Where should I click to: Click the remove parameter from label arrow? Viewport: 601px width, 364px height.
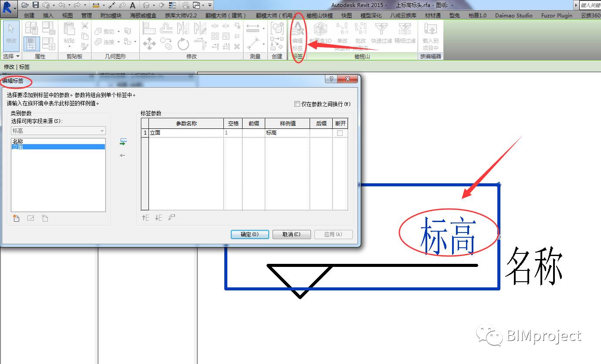pos(123,155)
